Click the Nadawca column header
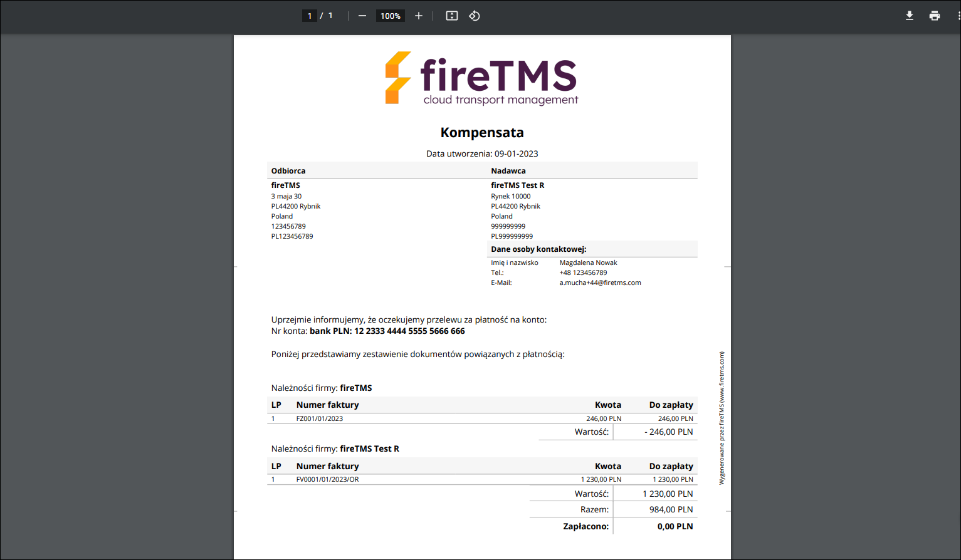961x560 pixels. (x=508, y=170)
